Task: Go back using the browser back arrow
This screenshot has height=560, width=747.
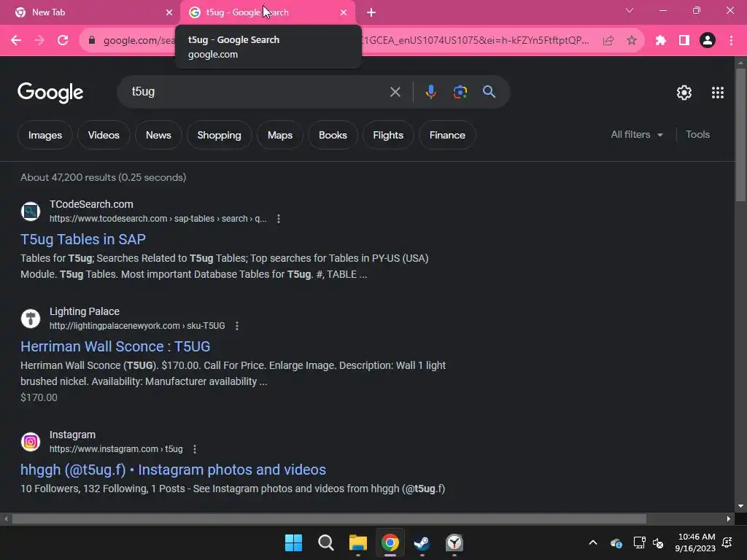Action: pos(16,41)
